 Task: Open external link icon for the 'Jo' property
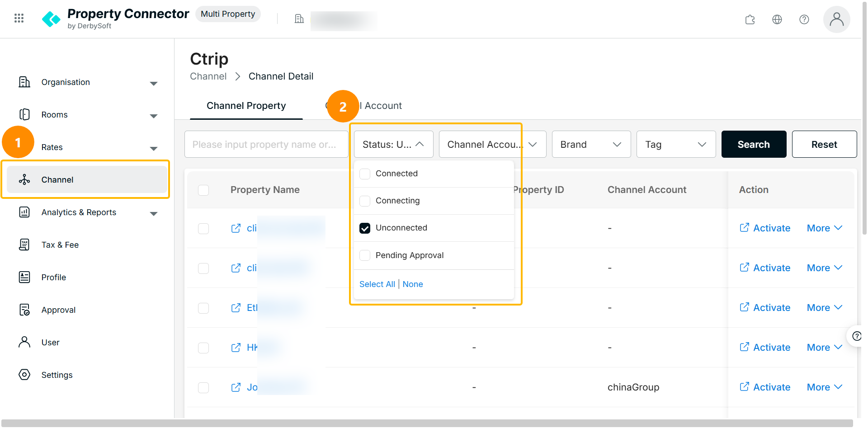pos(236,387)
